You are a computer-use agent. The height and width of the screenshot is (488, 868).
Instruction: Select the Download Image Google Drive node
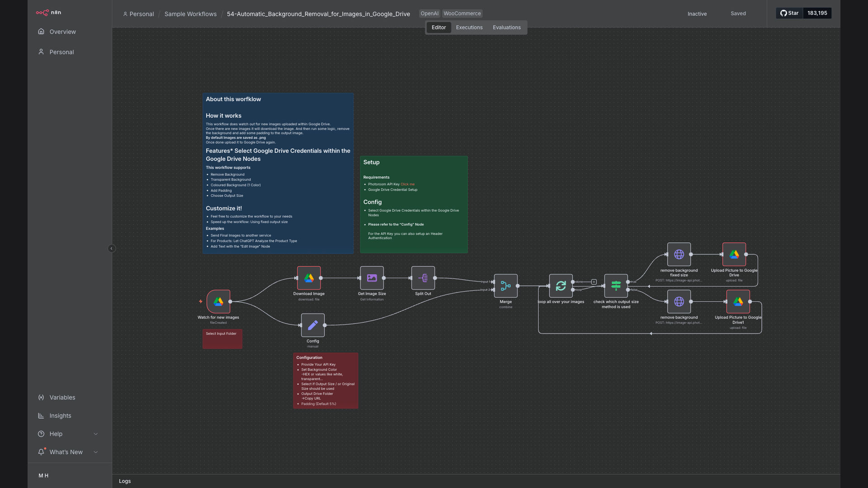point(309,278)
